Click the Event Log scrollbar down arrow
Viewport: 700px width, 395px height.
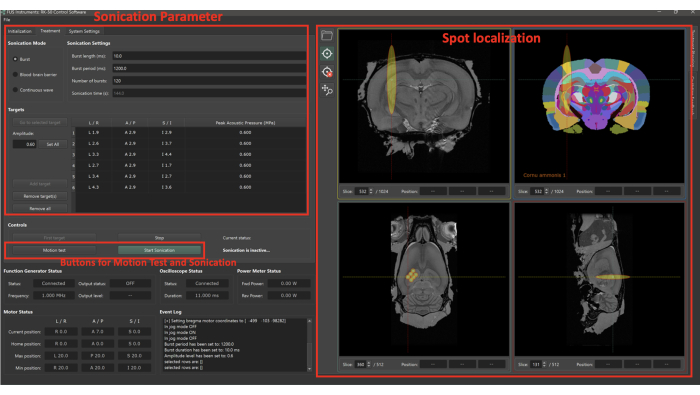(x=309, y=369)
